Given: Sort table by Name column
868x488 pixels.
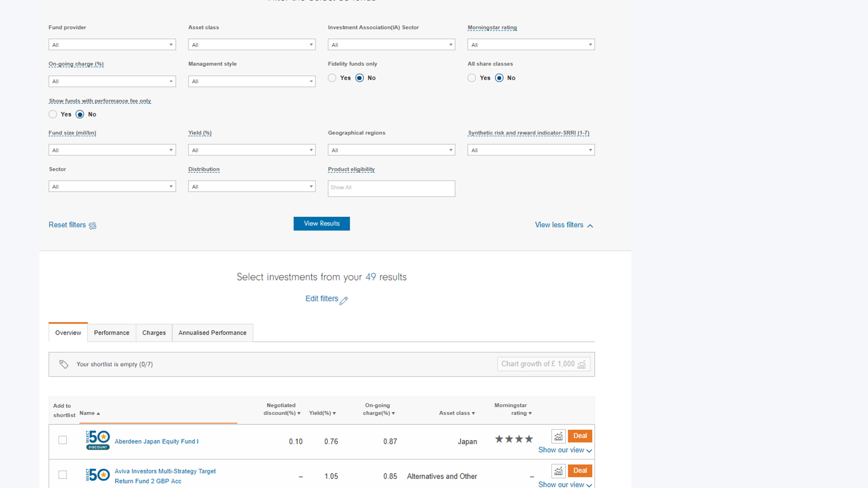Looking at the screenshot, I should (x=90, y=413).
